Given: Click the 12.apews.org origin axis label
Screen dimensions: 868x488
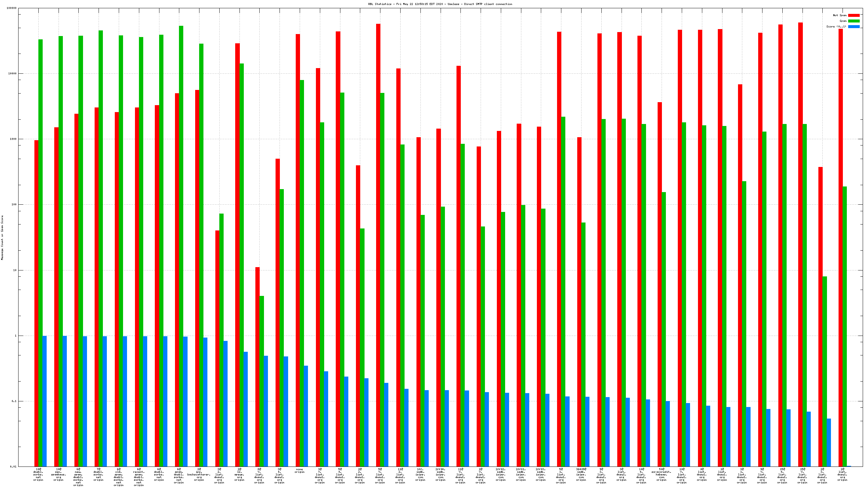Looking at the screenshot, I should pyautogui.click(x=239, y=474).
